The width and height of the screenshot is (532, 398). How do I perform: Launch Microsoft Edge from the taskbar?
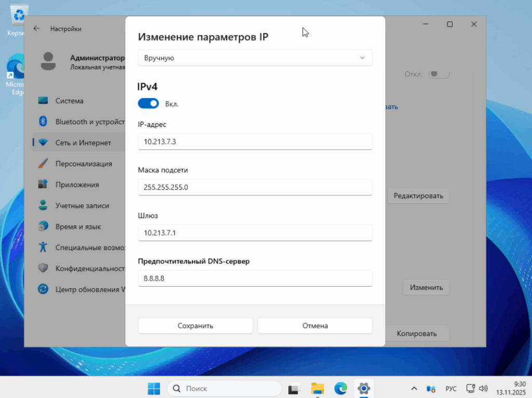tap(341, 389)
